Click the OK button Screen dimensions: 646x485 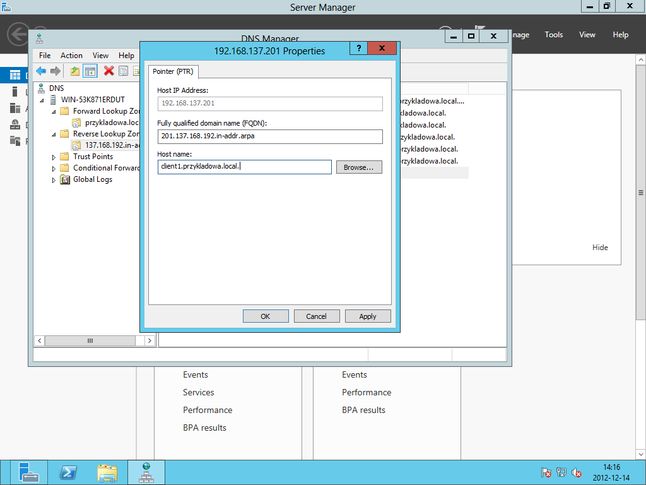[x=265, y=316]
